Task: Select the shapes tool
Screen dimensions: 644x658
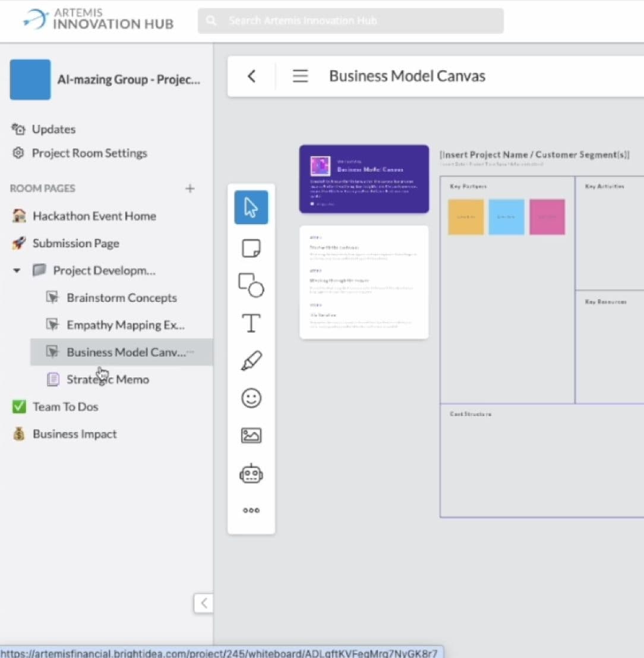Action: click(251, 285)
